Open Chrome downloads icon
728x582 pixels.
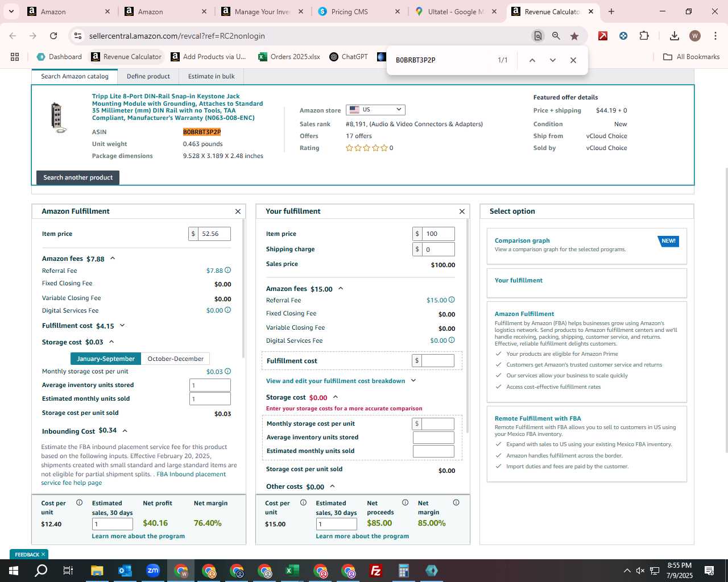click(675, 36)
